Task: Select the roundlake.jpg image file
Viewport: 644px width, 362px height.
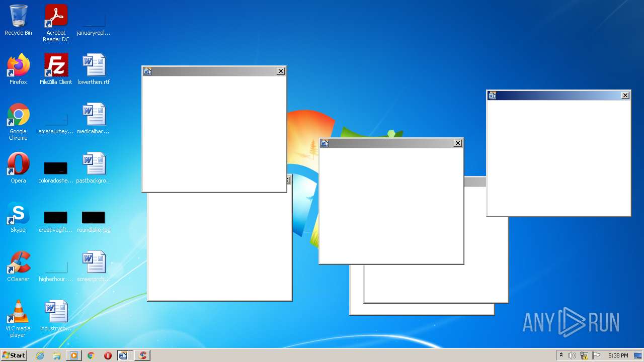Action: [x=94, y=221]
